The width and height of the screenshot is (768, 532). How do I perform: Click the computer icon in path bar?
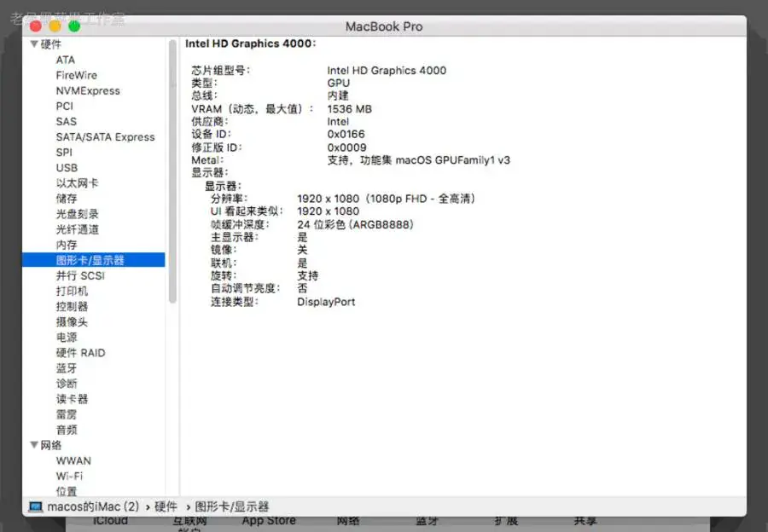click(x=35, y=506)
